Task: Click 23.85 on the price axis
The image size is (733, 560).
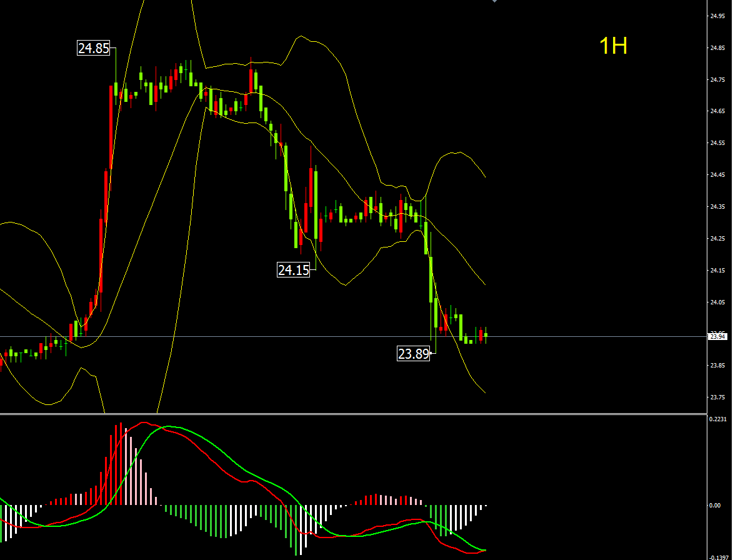Action: (x=717, y=366)
